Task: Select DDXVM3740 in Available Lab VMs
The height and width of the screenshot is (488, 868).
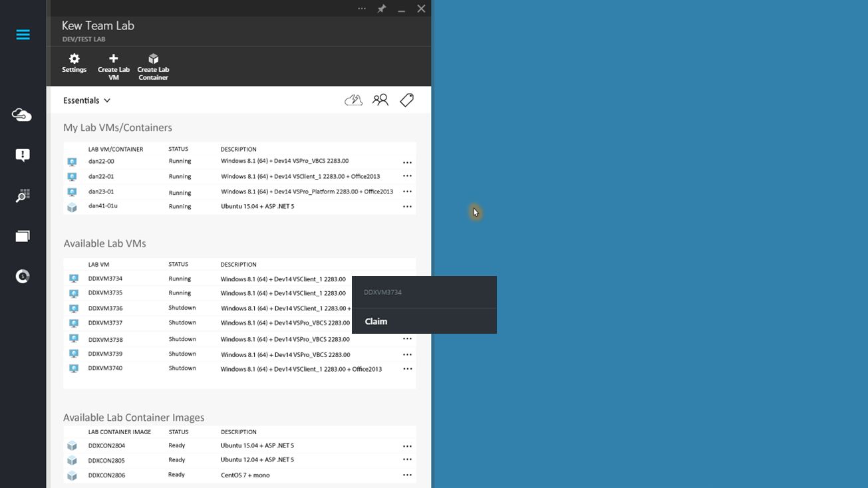Action: (105, 368)
